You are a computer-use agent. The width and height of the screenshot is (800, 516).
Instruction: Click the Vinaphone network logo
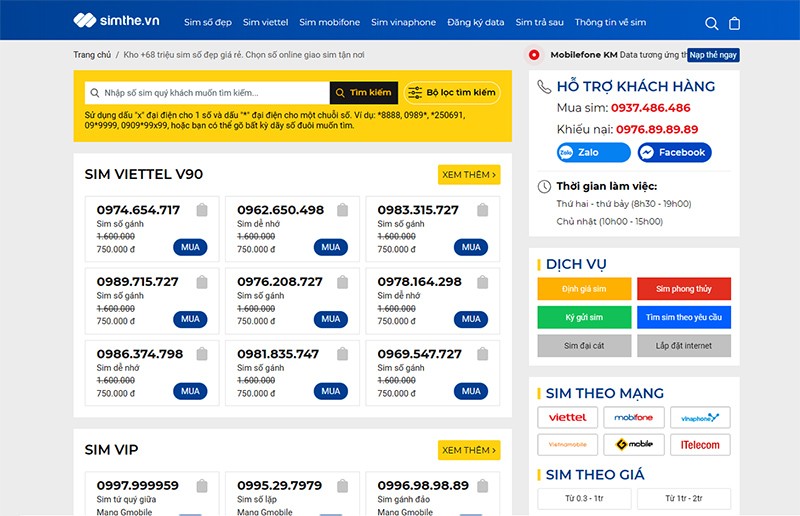700,417
